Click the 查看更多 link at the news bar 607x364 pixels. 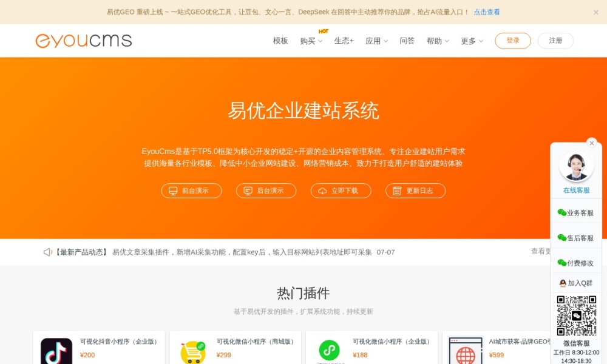pos(540,251)
